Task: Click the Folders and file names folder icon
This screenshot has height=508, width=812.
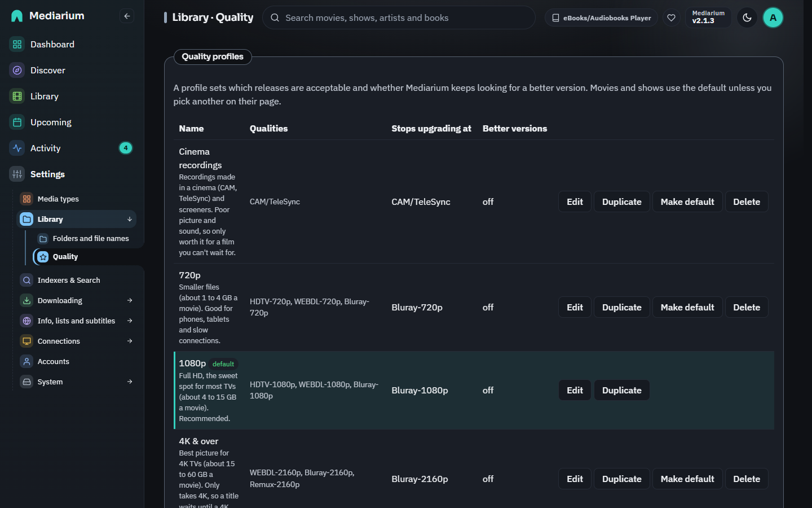Action: pos(43,239)
